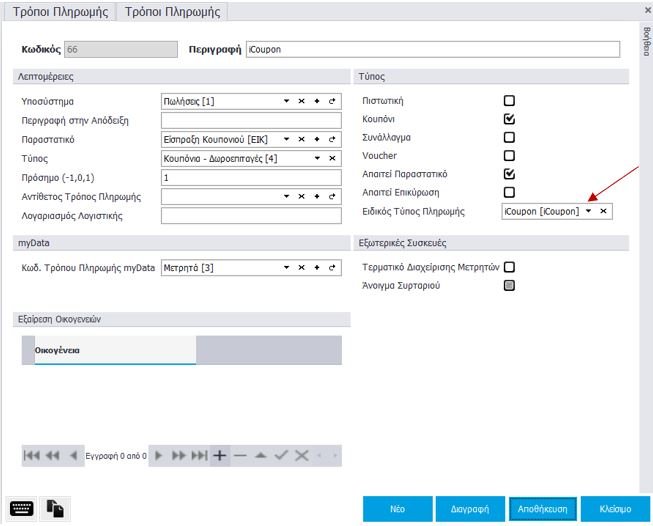Jump to last record in navigator
The image size is (653, 526).
pos(199,455)
